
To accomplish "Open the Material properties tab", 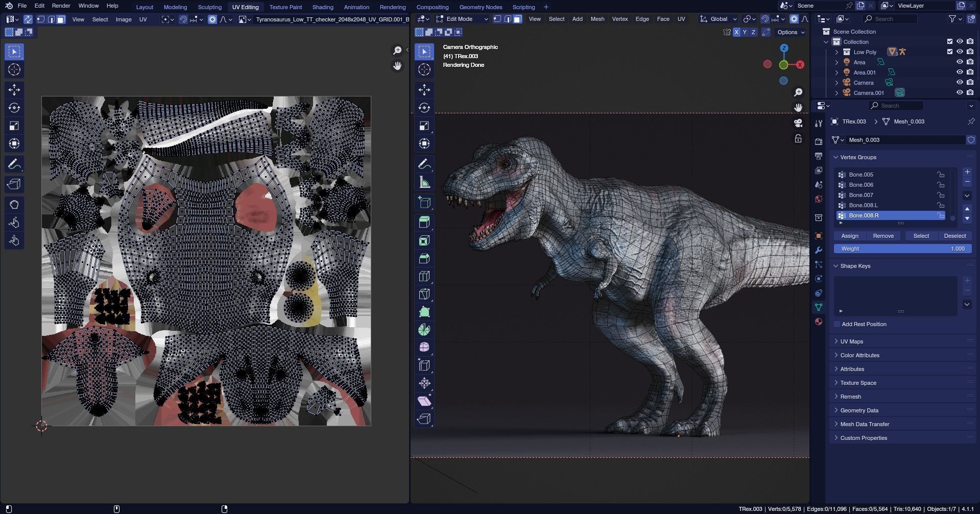I will 819,322.
